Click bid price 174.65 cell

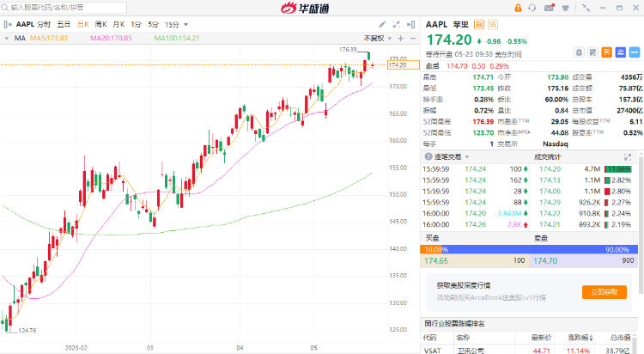(x=474, y=260)
